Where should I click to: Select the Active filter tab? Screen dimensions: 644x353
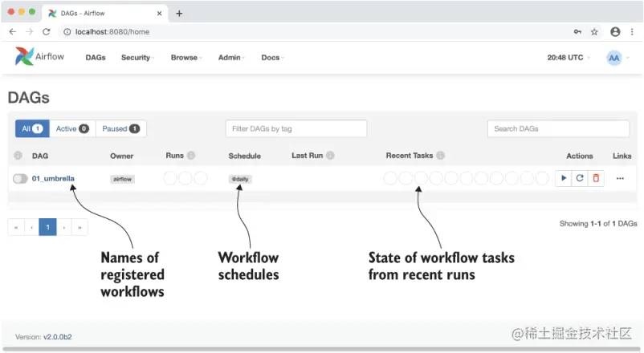[x=72, y=128]
